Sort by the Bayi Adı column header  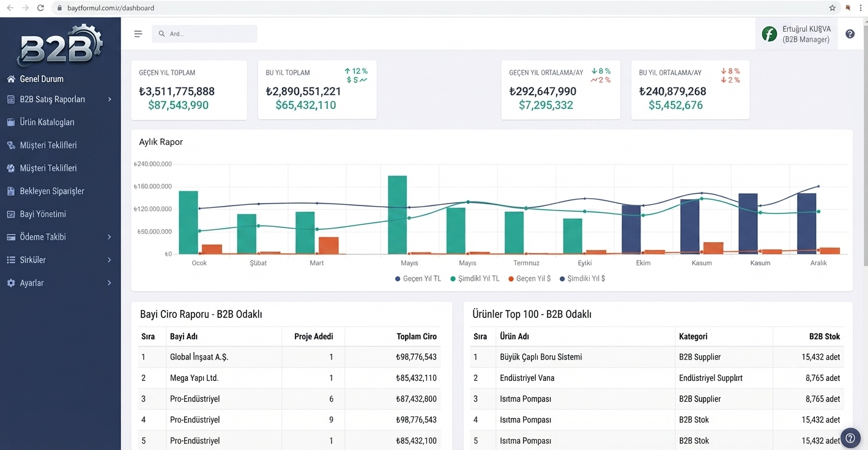pyautogui.click(x=184, y=337)
